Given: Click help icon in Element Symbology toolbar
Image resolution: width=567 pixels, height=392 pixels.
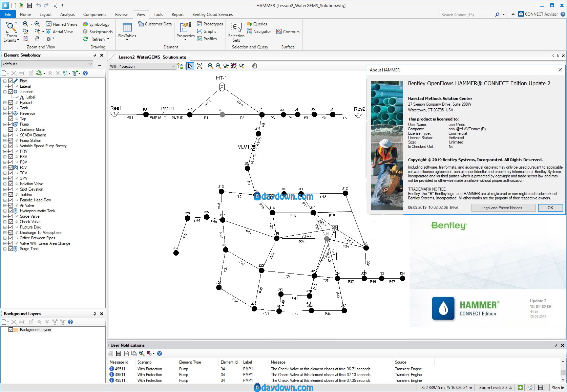Looking at the screenshot, I should 85,73.
